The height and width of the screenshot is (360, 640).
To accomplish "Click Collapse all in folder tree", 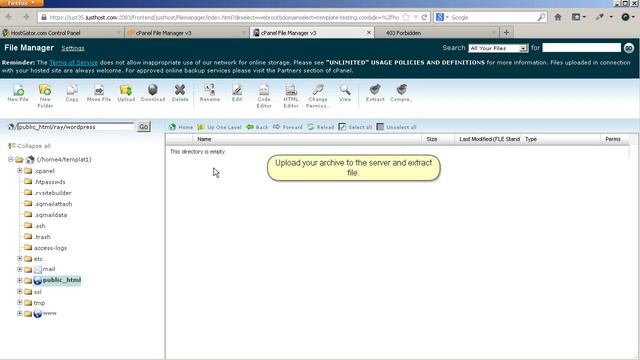I will [29, 146].
